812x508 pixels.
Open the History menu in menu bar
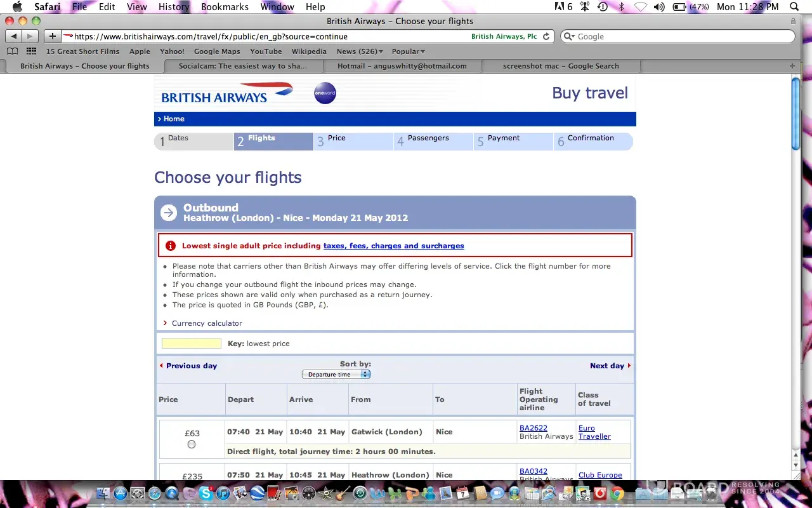[x=173, y=7]
